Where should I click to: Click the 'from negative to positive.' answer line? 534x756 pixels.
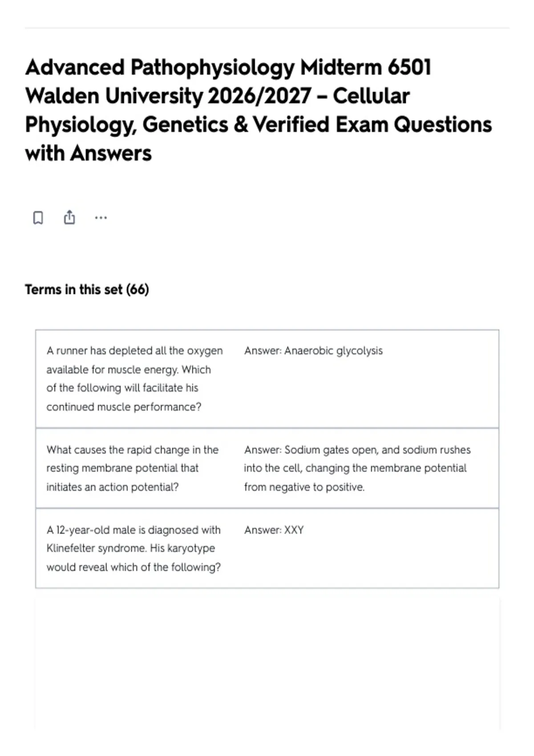click(x=304, y=487)
